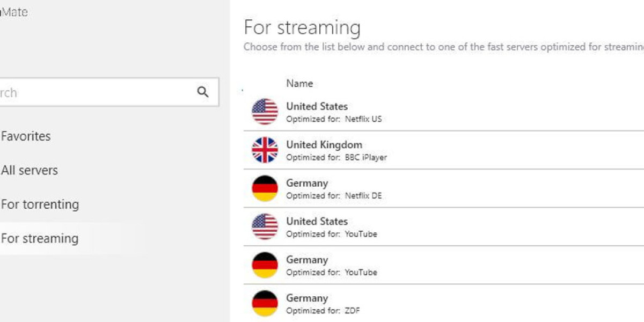Click 'Optimized for: YouTube' under Germany

click(x=331, y=273)
